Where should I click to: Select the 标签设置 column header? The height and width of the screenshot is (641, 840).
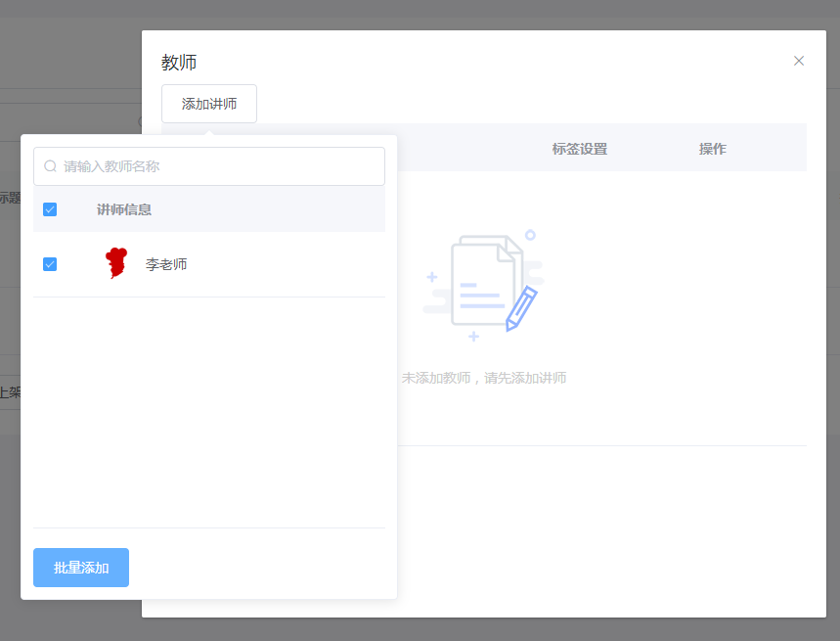tap(579, 148)
